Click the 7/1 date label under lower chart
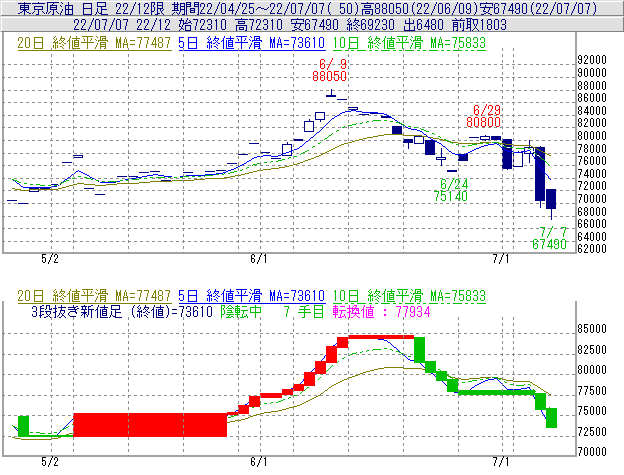The height and width of the screenshot is (475, 624). [501, 462]
